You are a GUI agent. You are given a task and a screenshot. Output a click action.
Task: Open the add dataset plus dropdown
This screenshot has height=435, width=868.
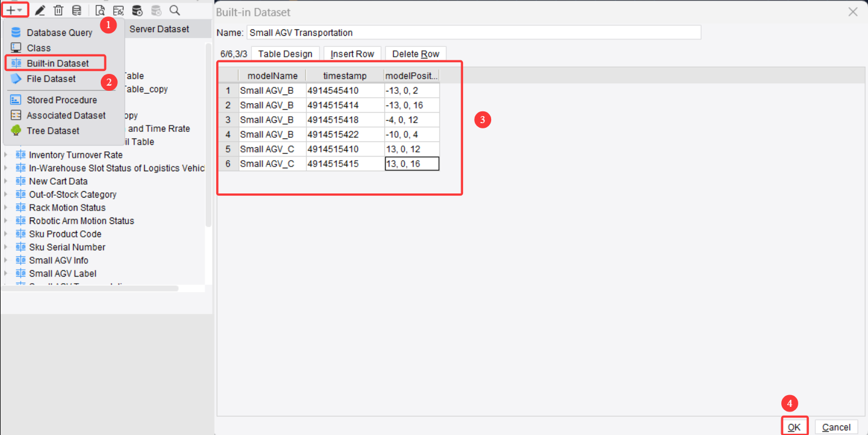click(x=15, y=10)
